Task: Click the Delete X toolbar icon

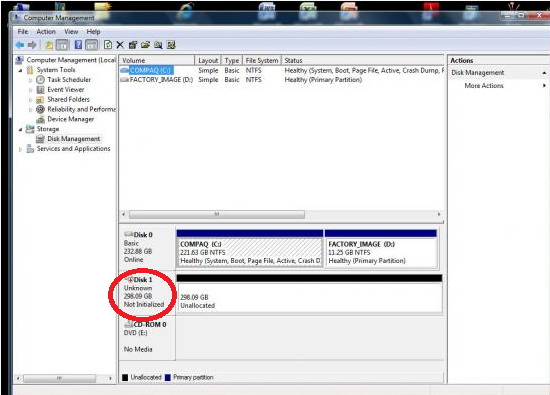Action: [x=120, y=45]
